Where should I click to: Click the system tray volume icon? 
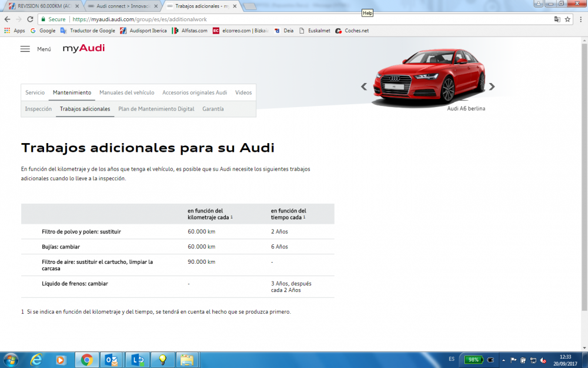click(543, 360)
